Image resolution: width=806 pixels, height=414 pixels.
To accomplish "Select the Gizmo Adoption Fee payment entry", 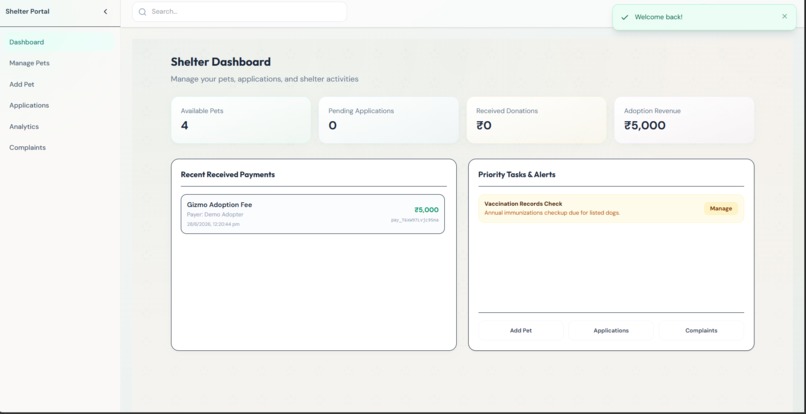I will [313, 214].
